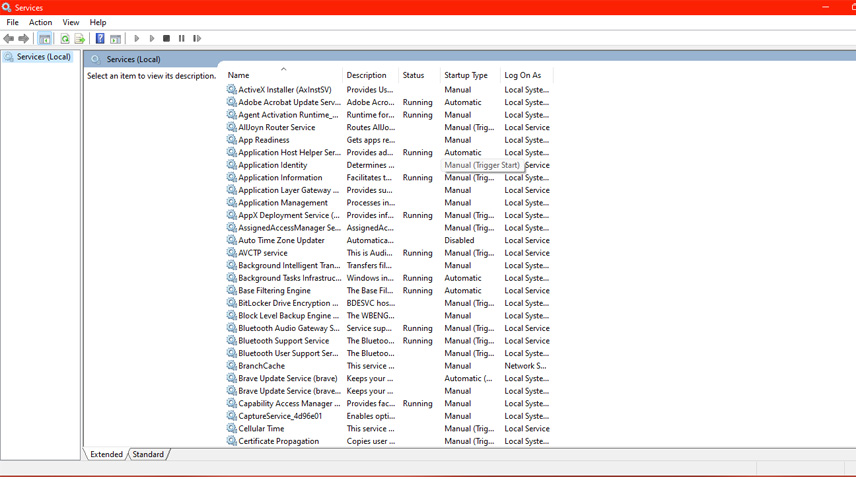Click the Refresh toolbar icon
856x482 pixels.
point(65,39)
